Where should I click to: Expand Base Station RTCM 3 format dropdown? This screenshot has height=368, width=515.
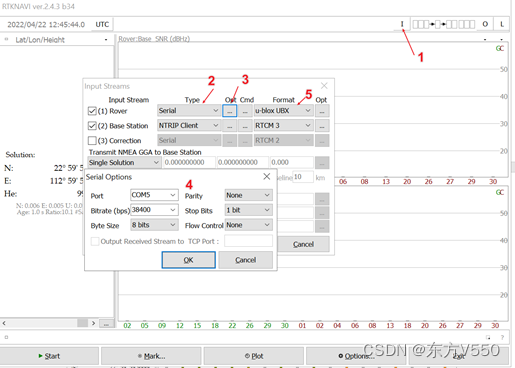[x=283, y=125]
